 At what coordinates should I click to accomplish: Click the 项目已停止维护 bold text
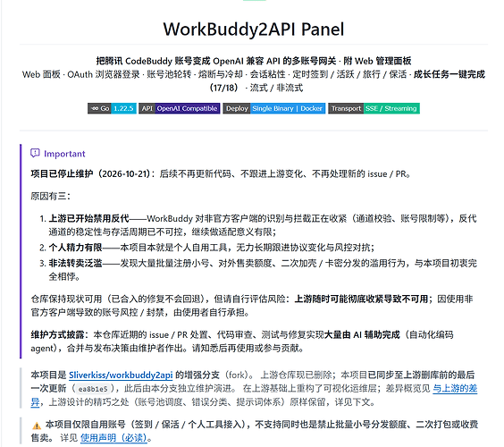click(x=62, y=174)
